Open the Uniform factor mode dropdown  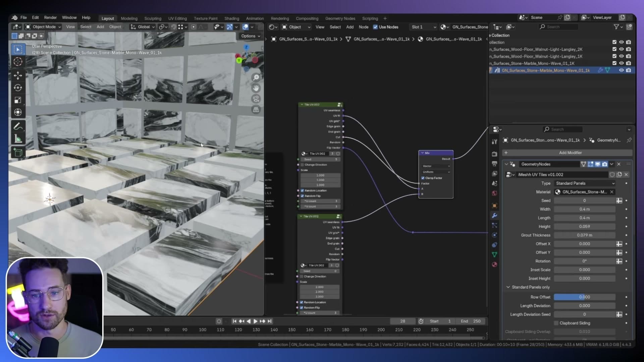tap(436, 172)
